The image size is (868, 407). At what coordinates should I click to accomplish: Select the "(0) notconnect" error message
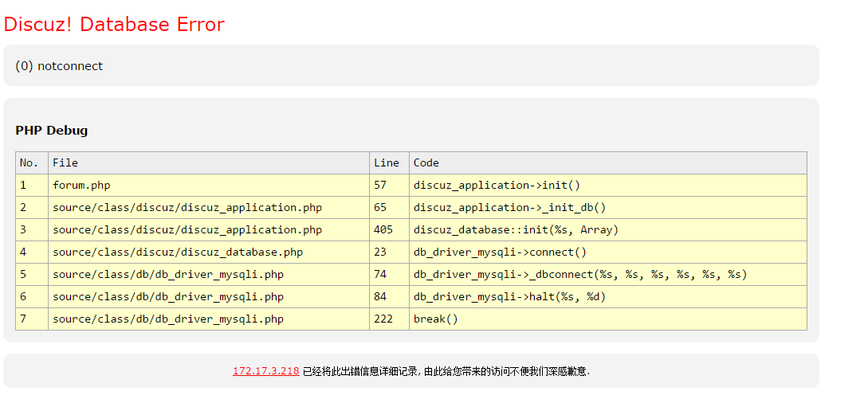59,66
